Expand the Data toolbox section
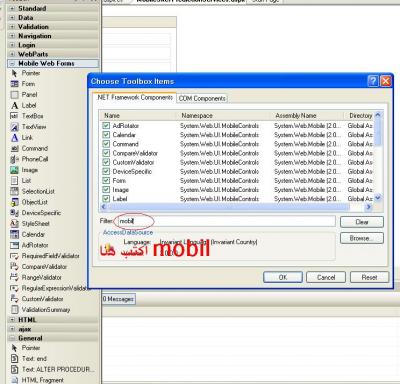Screen dimensions: 400x384 [x=12, y=18]
